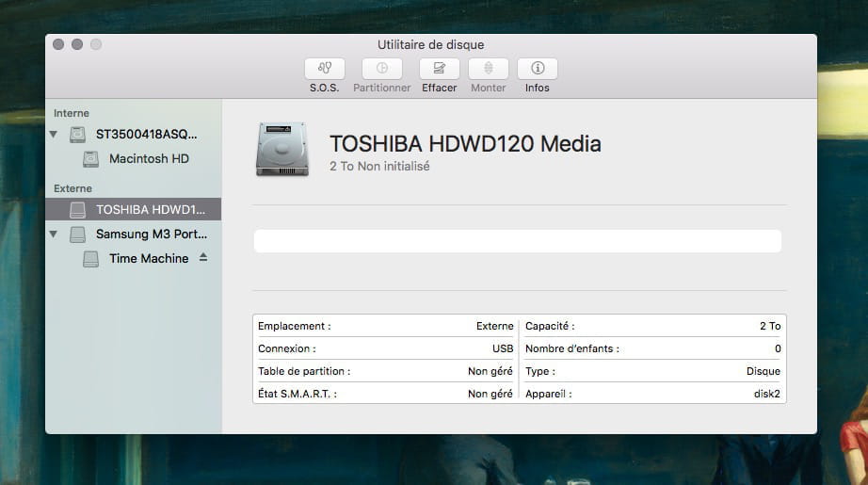The width and height of the screenshot is (868, 485).
Task: Click the '2 To Non initialisé' subtitle
Action: coord(379,166)
